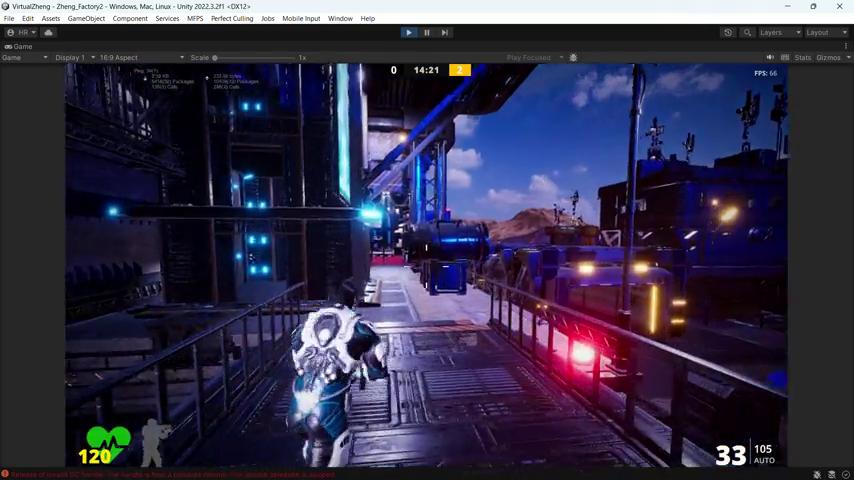
Task: Open the Jobs menu
Action: [x=267, y=19]
